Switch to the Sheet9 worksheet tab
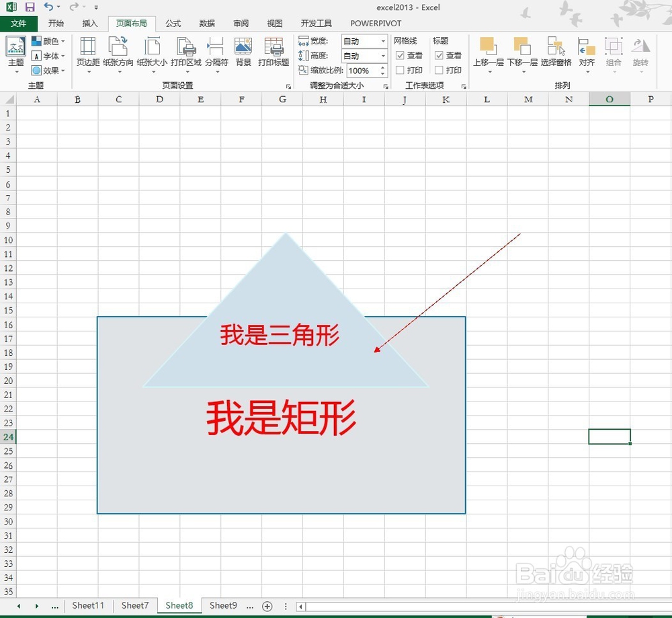This screenshot has width=672, height=618. tap(223, 605)
